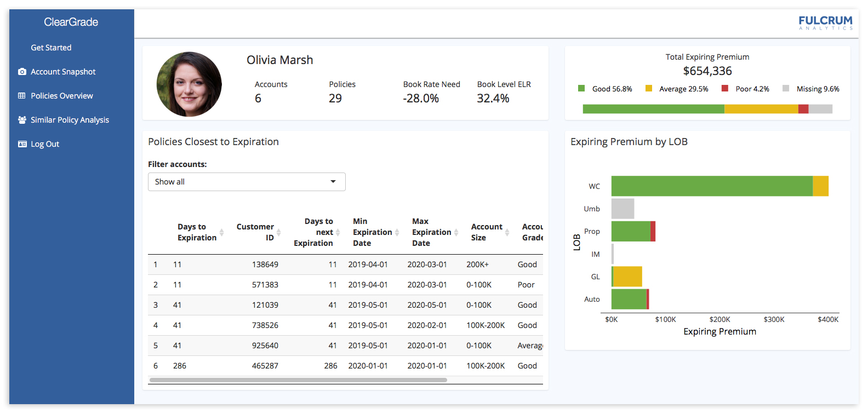Open the Get Started page
The image size is (868, 414).
point(51,48)
